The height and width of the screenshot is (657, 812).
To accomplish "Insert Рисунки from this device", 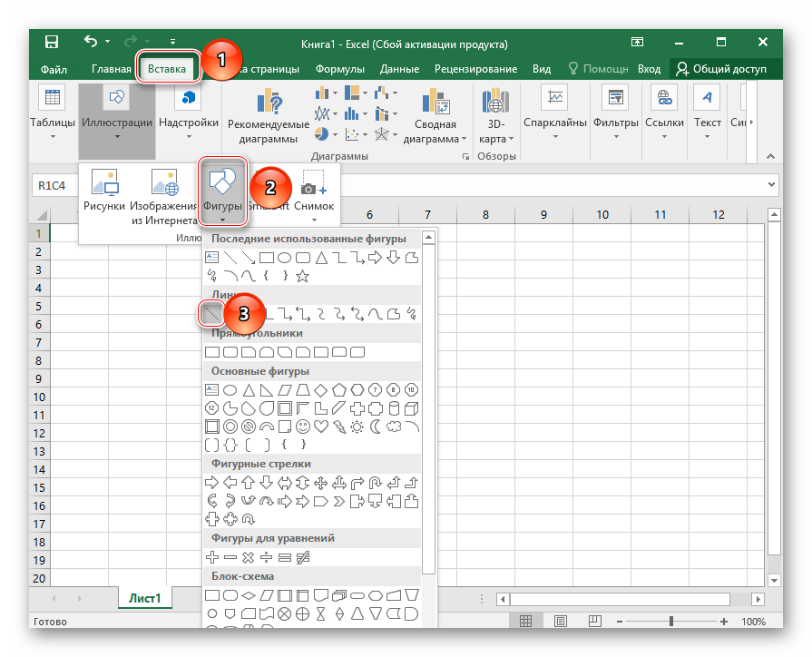I will (104, 191).
